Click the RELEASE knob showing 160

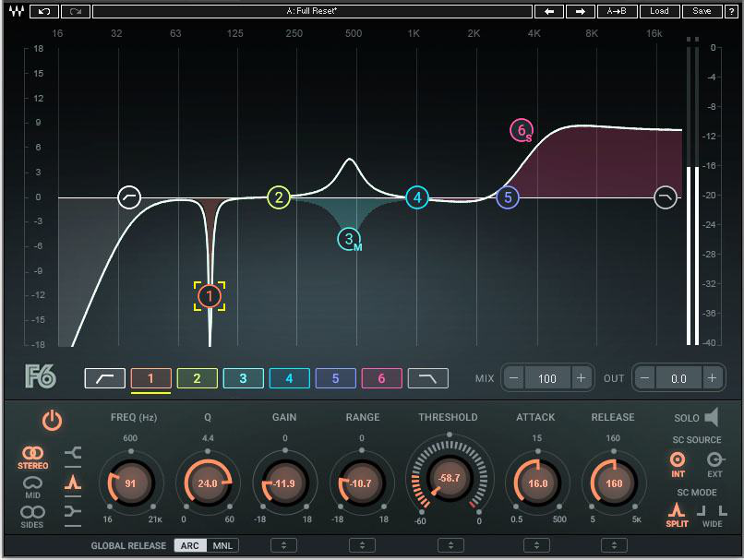pyautogui.click(x=614, y=483)
